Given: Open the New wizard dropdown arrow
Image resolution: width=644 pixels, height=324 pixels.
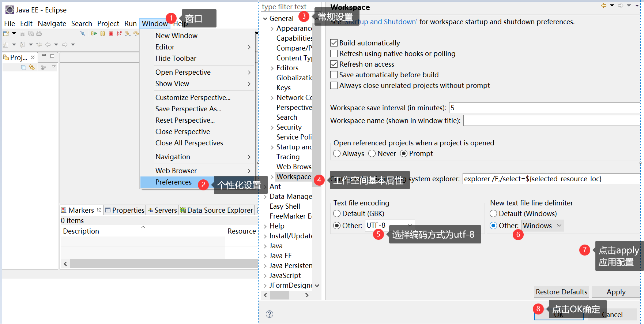Looking at the screenshot, I should pyautogui.click(x=14, y=33).
